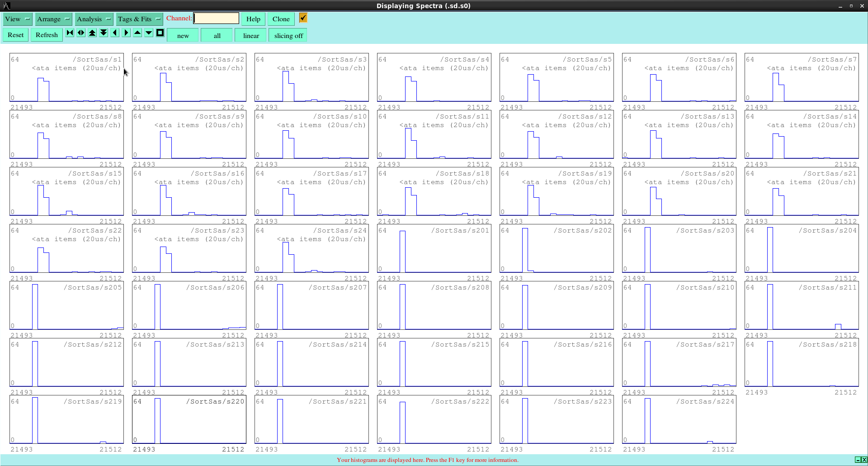Click the window title 'Displaying Spectra (.sd.s0)'

tap(423, 6)
